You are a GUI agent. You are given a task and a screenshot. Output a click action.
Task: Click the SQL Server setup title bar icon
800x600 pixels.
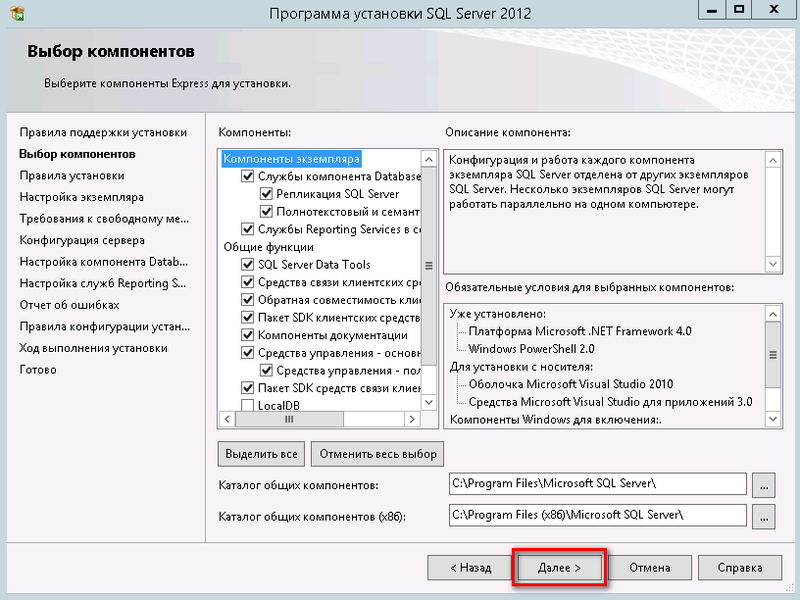pyautogui.click(x=17, y=12)
